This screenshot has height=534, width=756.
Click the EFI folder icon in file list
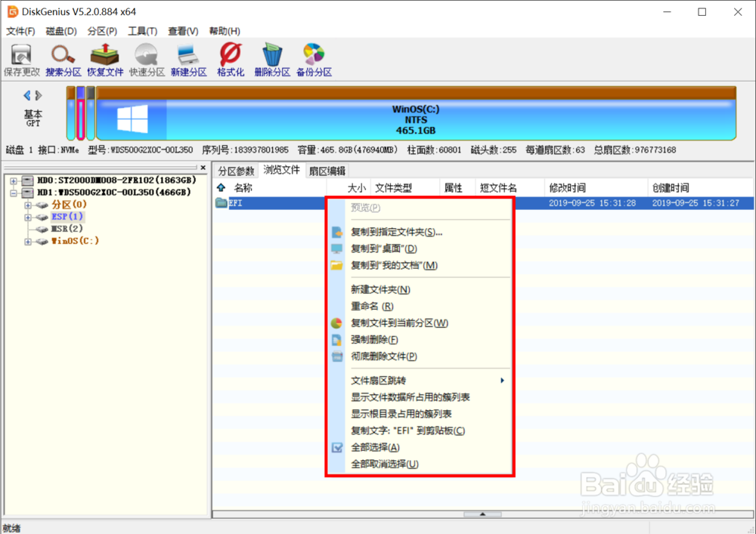222,203
